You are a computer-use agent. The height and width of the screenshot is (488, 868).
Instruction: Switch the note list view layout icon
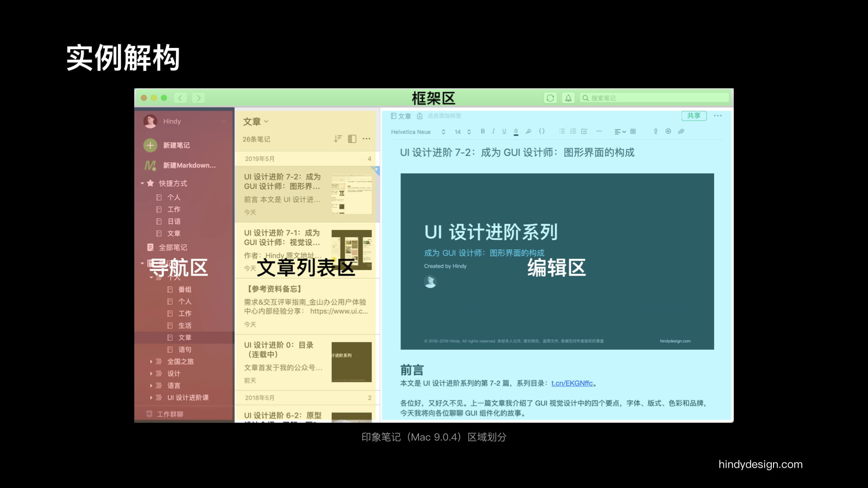352,139
